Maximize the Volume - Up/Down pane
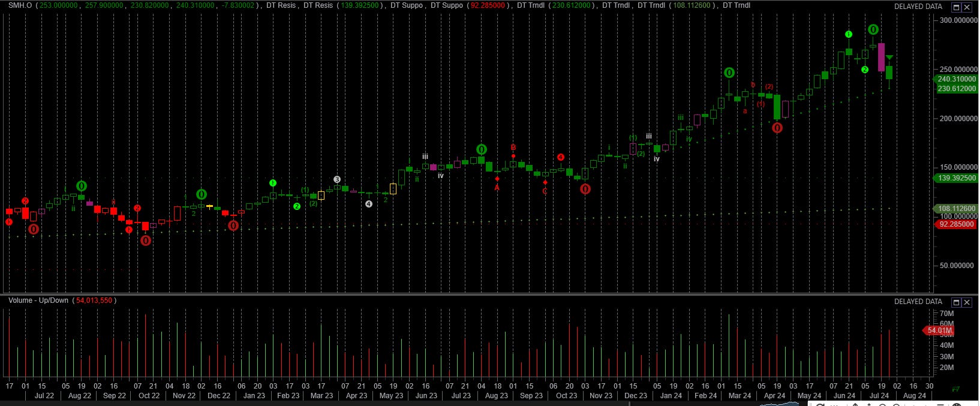Image resolution: width=980 pixels, height=406 pixels. click(957, 302)
